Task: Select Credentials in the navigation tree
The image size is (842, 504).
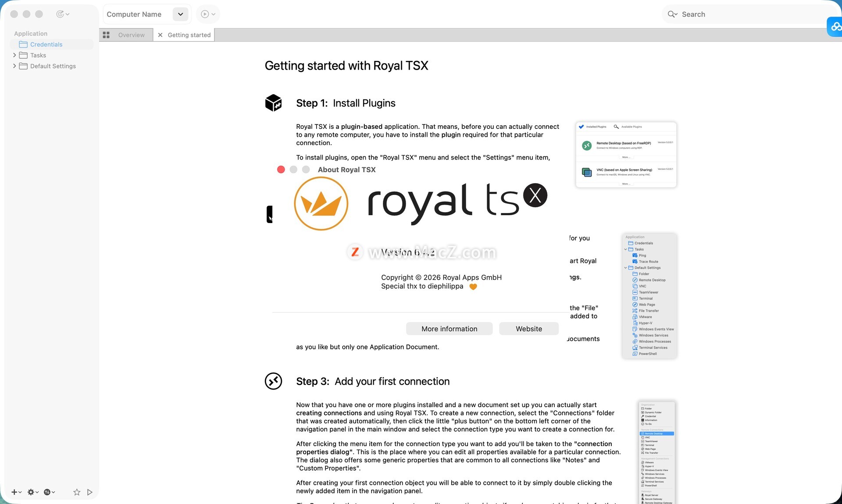Action: 46,44
